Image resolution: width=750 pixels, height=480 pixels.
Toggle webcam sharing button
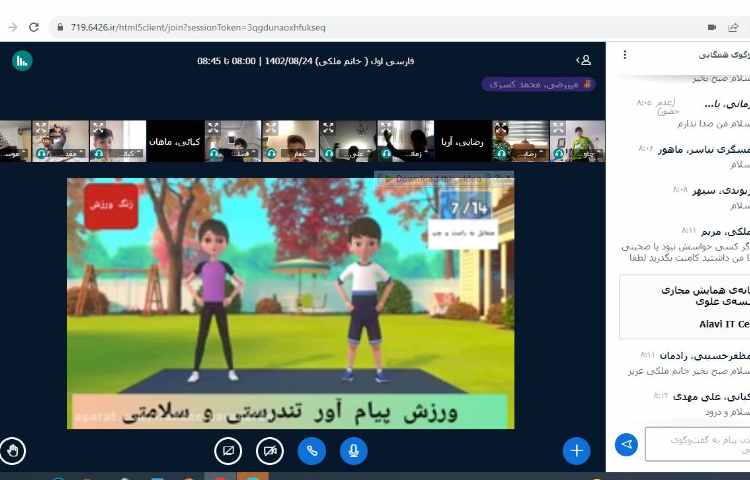tap(270, 451)
